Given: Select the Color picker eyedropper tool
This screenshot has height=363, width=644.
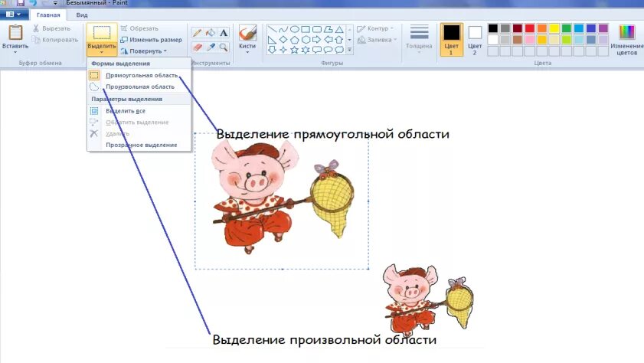Looking at the screenshot, I should (211, 47).
